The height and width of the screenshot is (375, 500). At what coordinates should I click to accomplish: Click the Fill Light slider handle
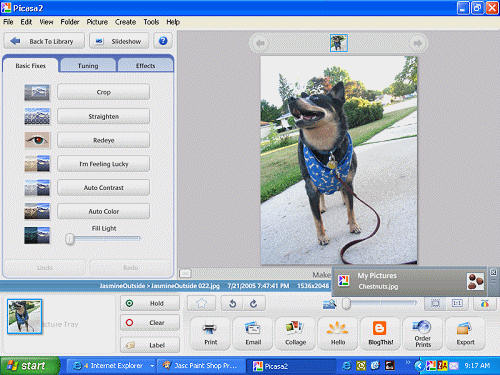[70, 239]
